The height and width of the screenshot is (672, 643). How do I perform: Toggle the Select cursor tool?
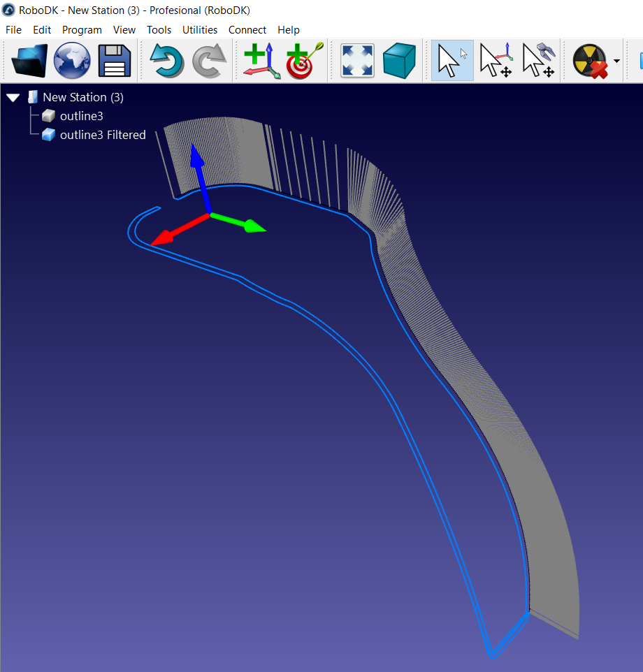point(451,61)
